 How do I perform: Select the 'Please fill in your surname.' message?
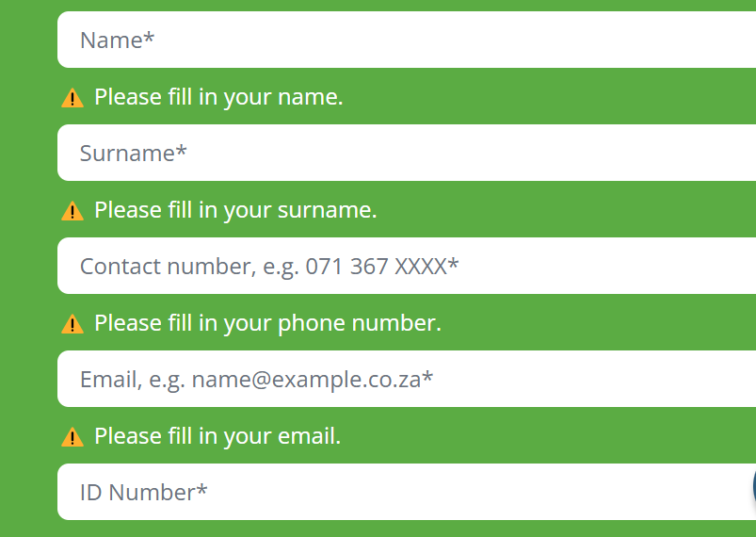[235, 210]
